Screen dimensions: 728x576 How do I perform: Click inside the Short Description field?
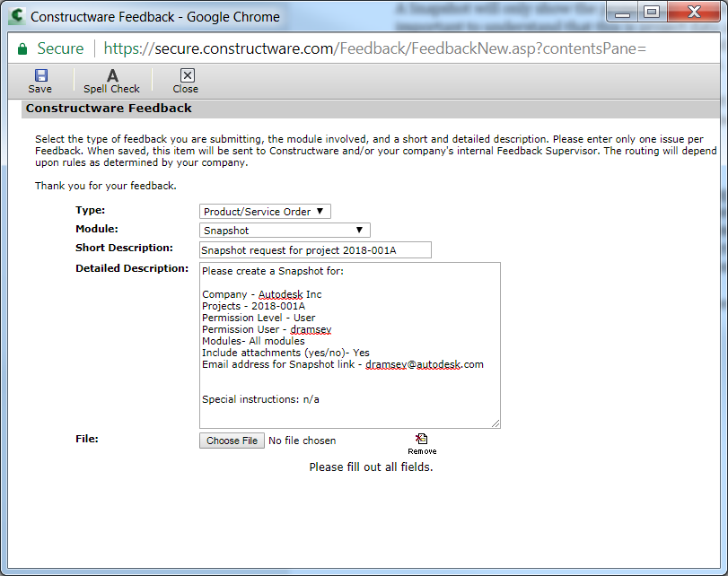click(314, 249)
